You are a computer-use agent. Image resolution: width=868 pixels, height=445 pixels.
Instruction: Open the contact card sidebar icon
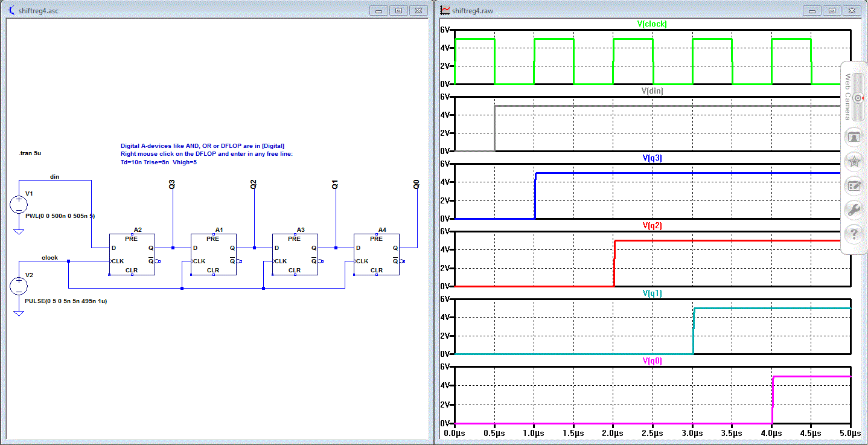point(854,136)
